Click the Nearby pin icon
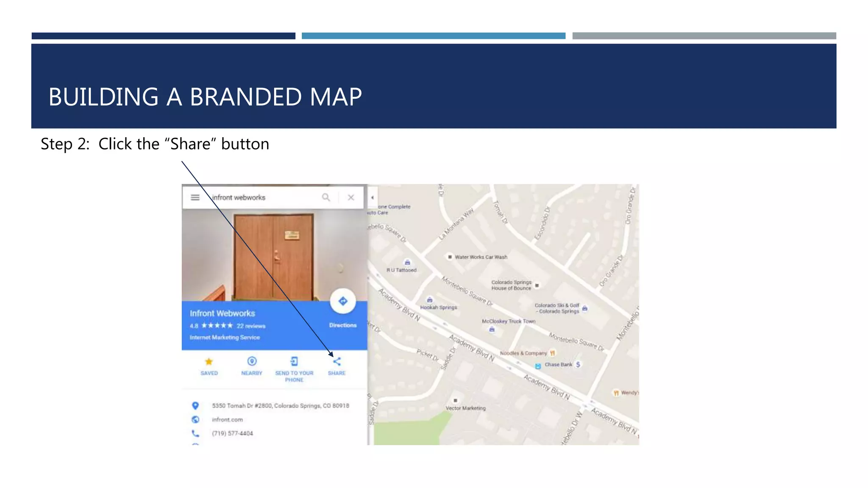Image resolution: width=868 pixels, height=488 pixels. 252,361
